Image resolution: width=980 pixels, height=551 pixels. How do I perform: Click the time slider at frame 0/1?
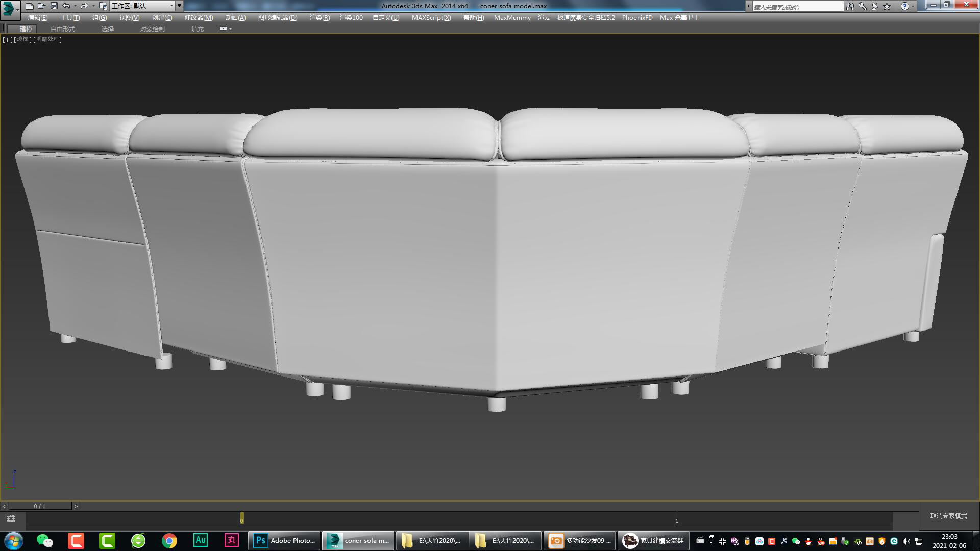click(x=40, y=506)
